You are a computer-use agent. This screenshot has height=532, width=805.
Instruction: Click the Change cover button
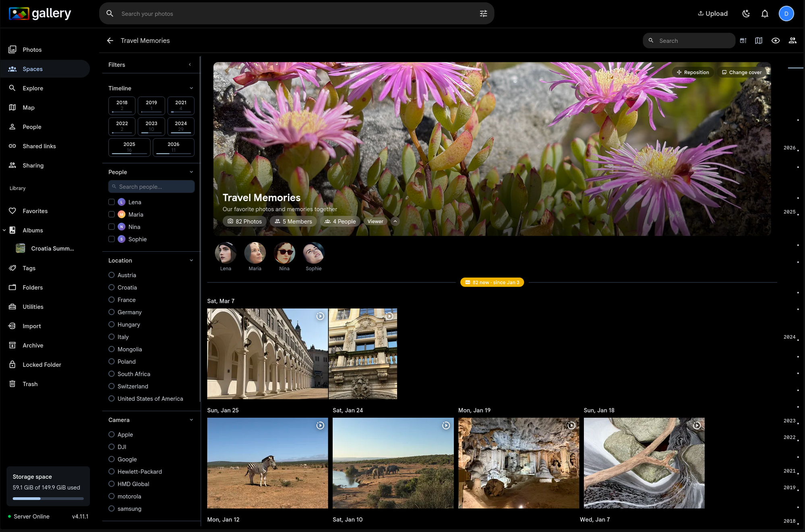(742, 72)
